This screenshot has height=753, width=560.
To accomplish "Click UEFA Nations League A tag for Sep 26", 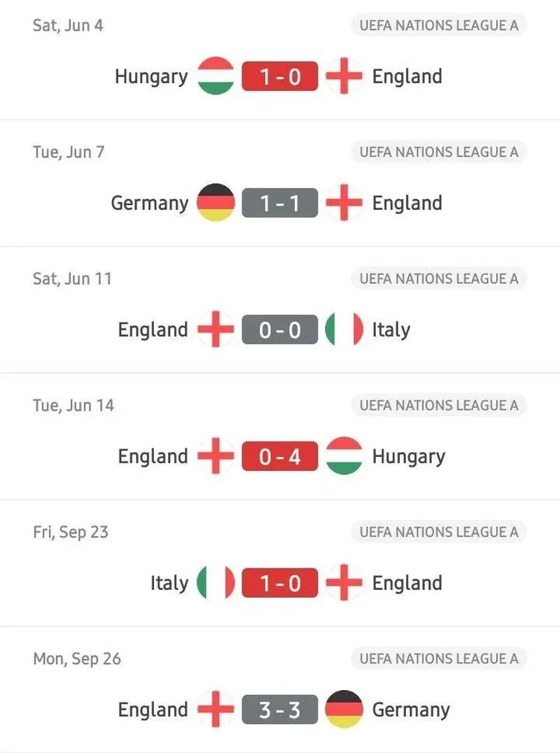I will [x=439, y=659].
